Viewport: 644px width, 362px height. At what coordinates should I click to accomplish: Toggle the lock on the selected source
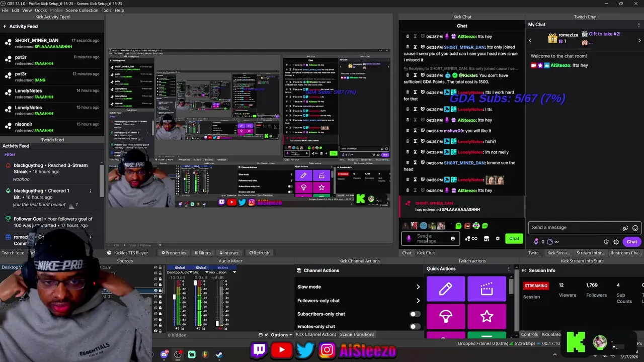pos(160,291)
